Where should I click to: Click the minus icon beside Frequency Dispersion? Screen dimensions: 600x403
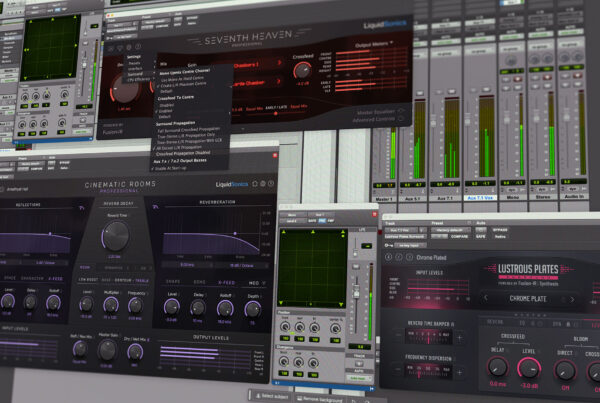[x=398, y=370]
